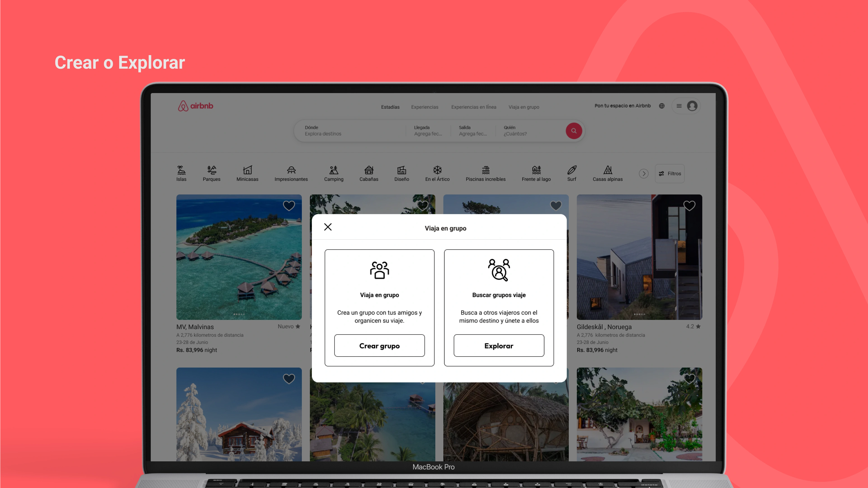
Task: Select Piscinas increíbles category
Action: click(486, 174)
